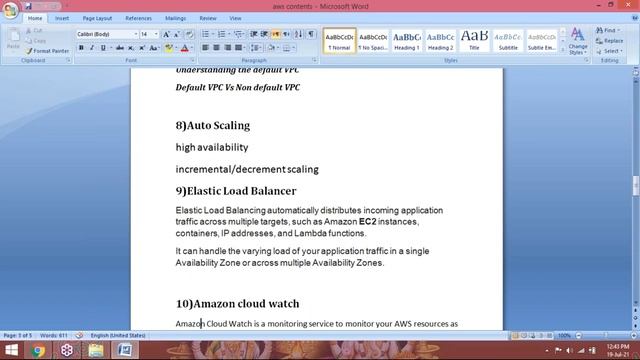The width and height of the screenshot is (640, 360).
Task: Toggle underline formatting
Action: point(103,48)
